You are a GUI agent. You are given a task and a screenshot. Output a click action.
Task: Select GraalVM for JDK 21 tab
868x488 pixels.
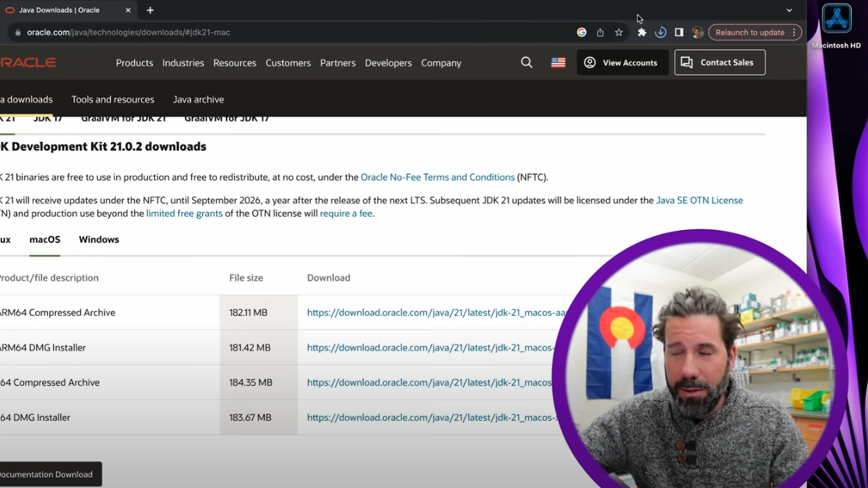(x=123, y=119)
